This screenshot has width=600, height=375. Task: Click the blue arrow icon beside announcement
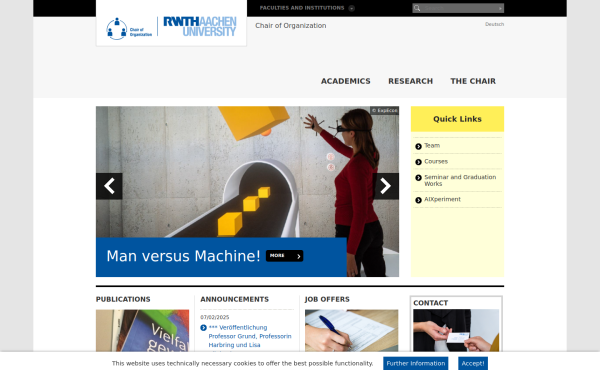(203, 328)
